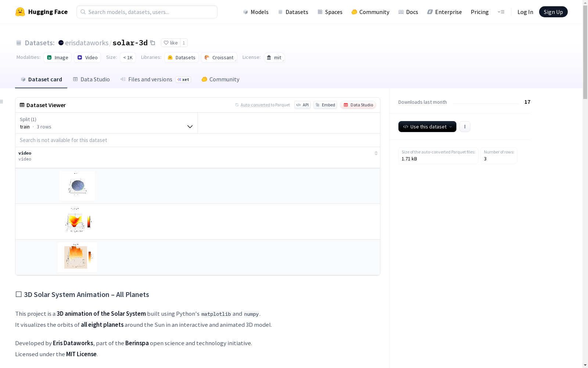The width and height of the screenshot is (588, 368).
Task: Click the Parquet file size 1.71 kB
Action: pyautogui.click(x=409, y=159)
